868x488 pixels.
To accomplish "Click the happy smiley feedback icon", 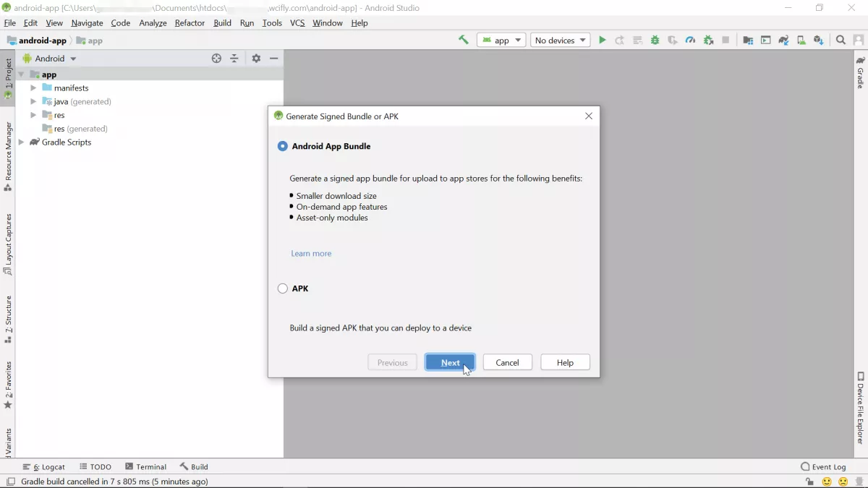I will pos(827,481).
